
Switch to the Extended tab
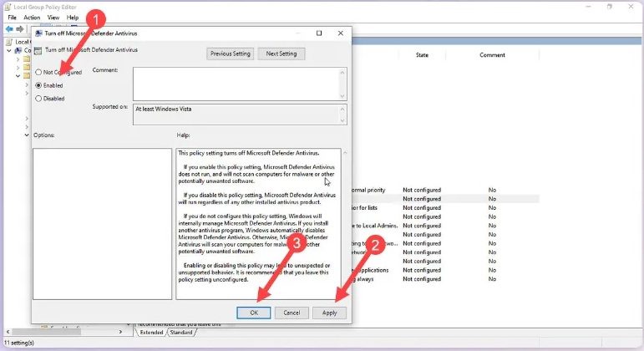tap(151, 332)
